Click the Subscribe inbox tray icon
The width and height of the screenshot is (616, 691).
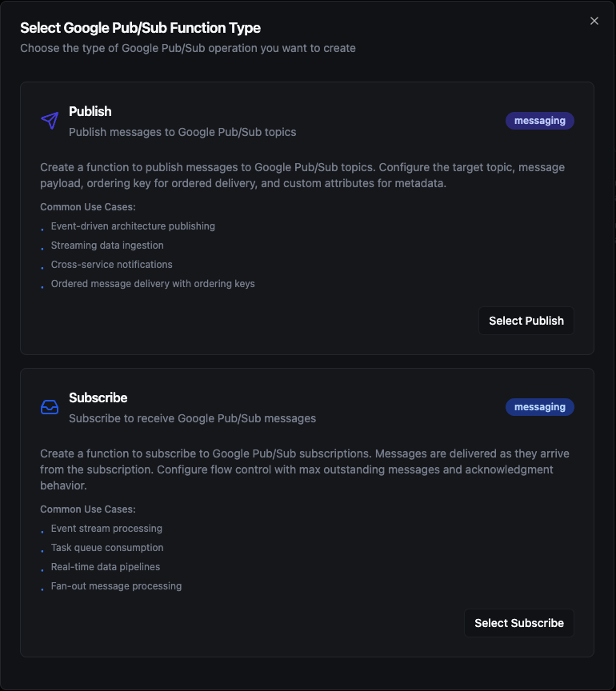(x=50, y=407)
